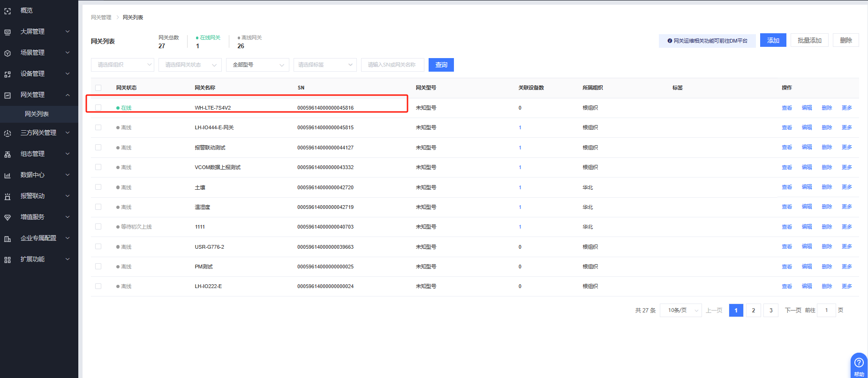This screenshot has height=378, width=868.
Task: Expand the 三方网关管理 menu item
Action: click(38, 133)
